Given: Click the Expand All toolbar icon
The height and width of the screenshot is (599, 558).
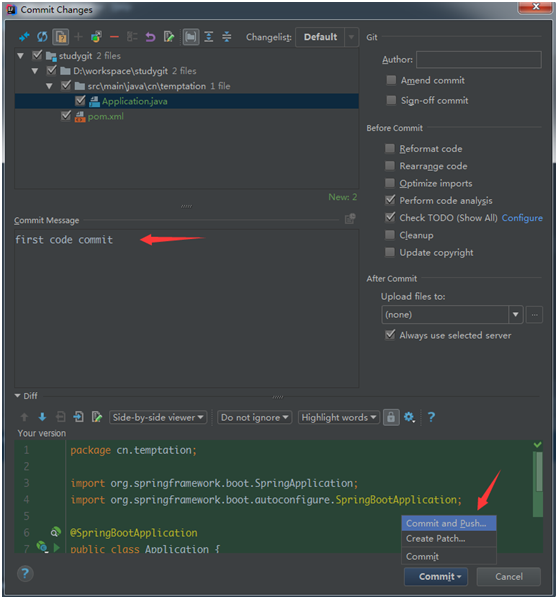Looking at the screenshot, I should pyautogui.click(x=209, y=37).
